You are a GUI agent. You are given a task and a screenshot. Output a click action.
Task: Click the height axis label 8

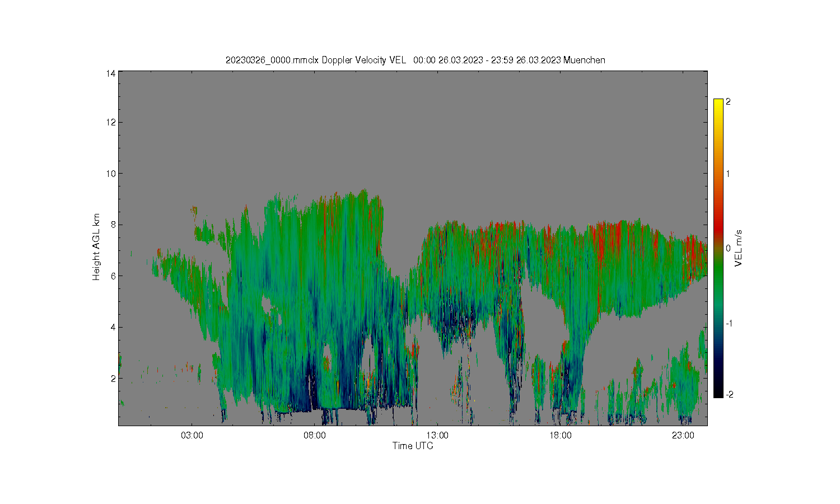(113, 225)
